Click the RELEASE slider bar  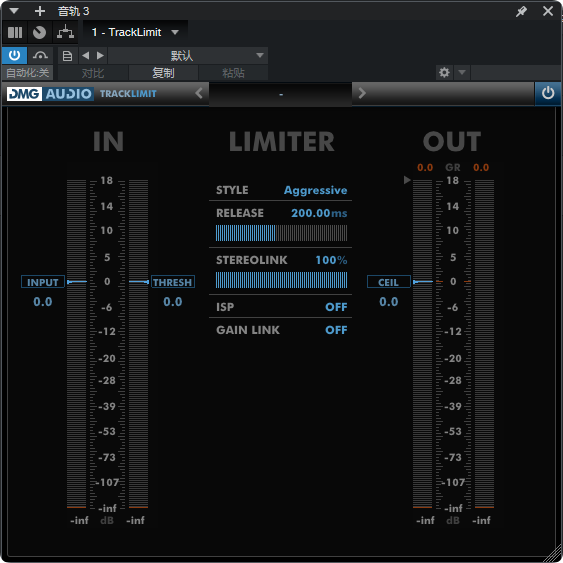click(281, 233)
